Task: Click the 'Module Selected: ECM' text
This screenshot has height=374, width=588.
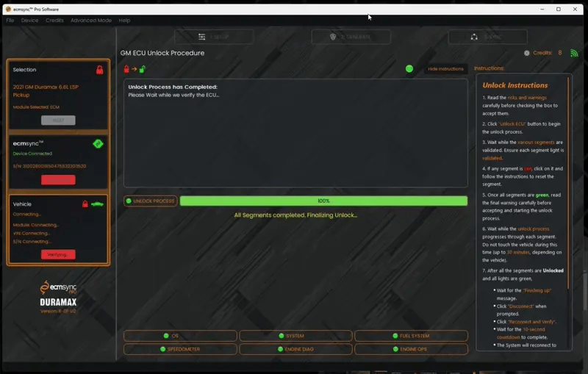Action: pyautogui.click(x=36, y=107)
